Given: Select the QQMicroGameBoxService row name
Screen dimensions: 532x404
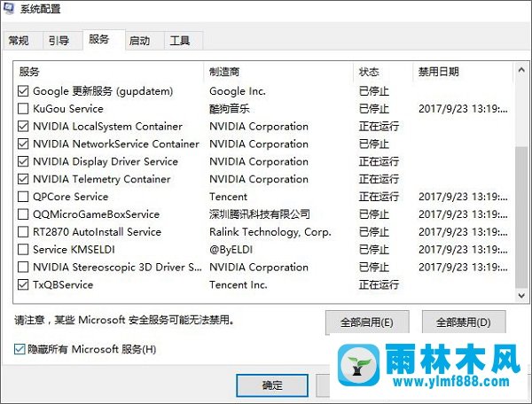Looking at the screenshot, I should [96, 214].
